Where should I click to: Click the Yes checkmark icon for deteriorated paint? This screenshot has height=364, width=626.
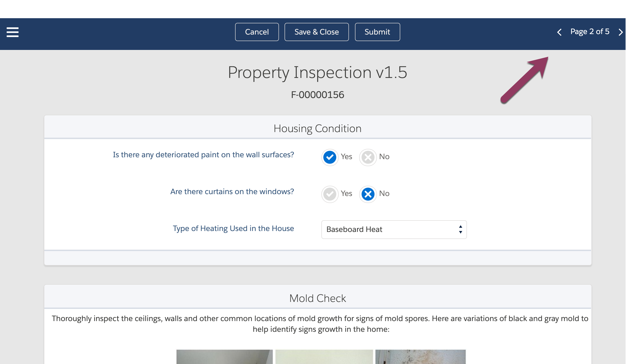tap(330, 157)
